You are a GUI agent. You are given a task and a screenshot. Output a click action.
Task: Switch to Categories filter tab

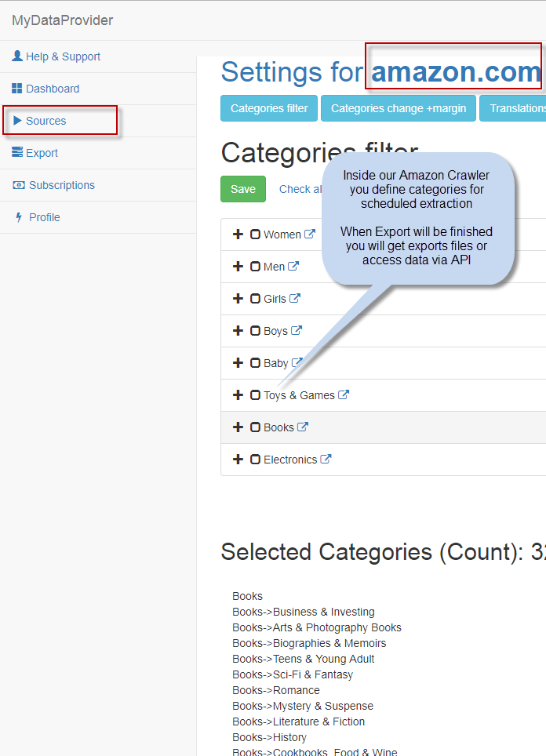click(269, 108)
